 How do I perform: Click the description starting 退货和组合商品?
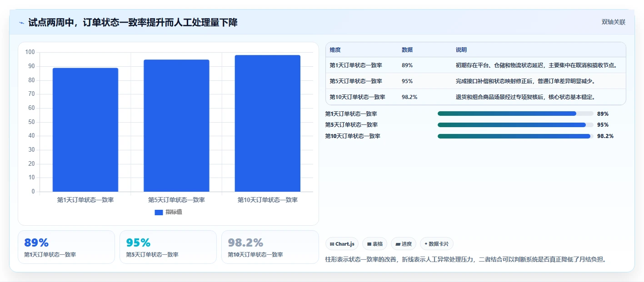coord(526,97)
